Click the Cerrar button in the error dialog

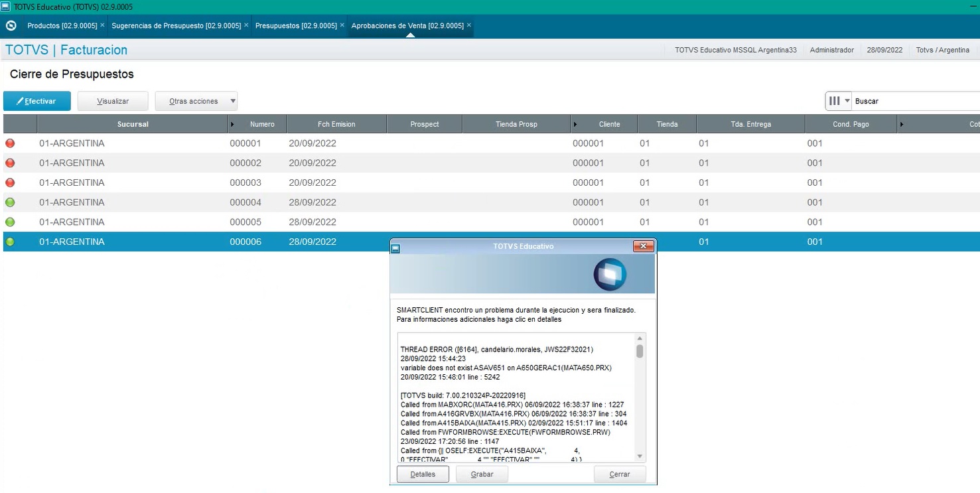point(620,474)
